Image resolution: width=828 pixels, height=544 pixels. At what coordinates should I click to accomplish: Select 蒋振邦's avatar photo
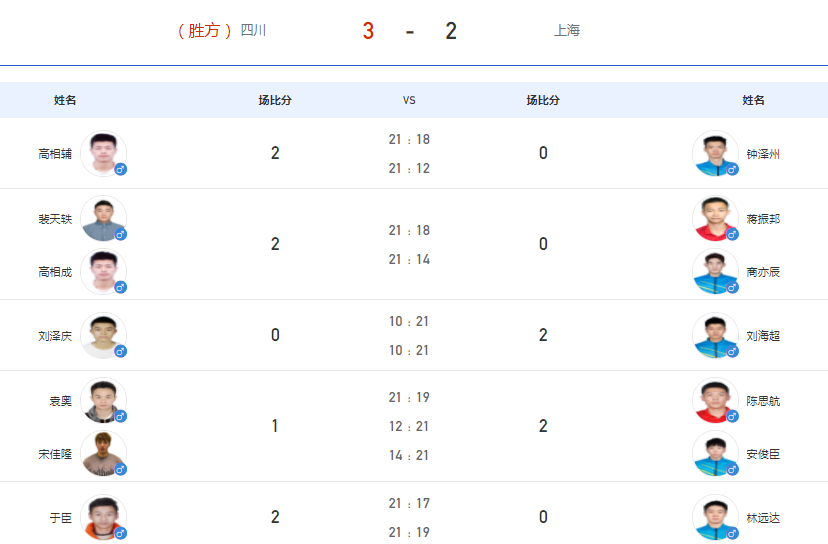pyautogui.click(x=715, y=218)
